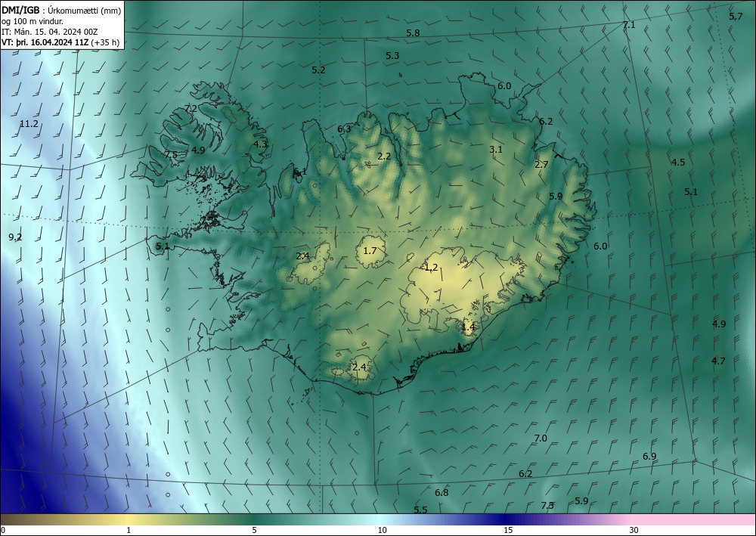The height and width of the screenshot is (536, 756).
Task: Click the 5.2 value north of Iceland
Action: click(318, 70)
